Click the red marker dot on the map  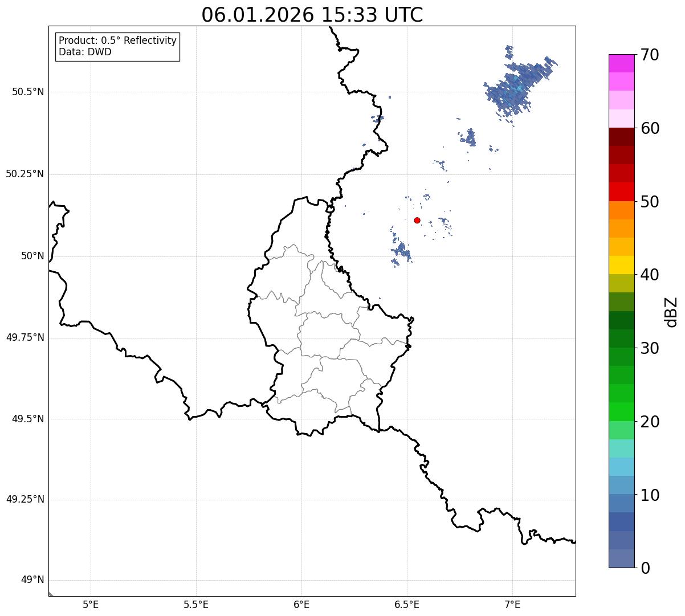click(x=417, y=221)
